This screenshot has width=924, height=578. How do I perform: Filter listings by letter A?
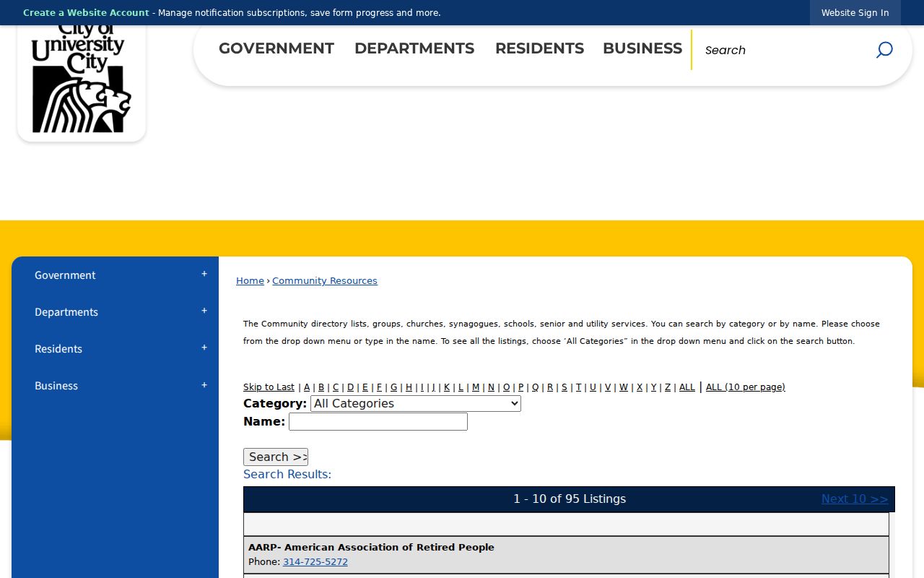point(307,387)
